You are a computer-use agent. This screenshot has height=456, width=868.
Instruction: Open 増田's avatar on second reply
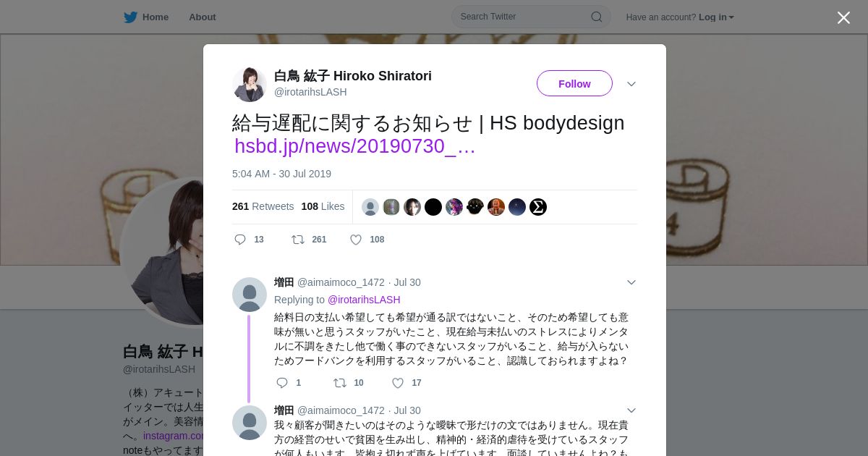coord(250,423)
